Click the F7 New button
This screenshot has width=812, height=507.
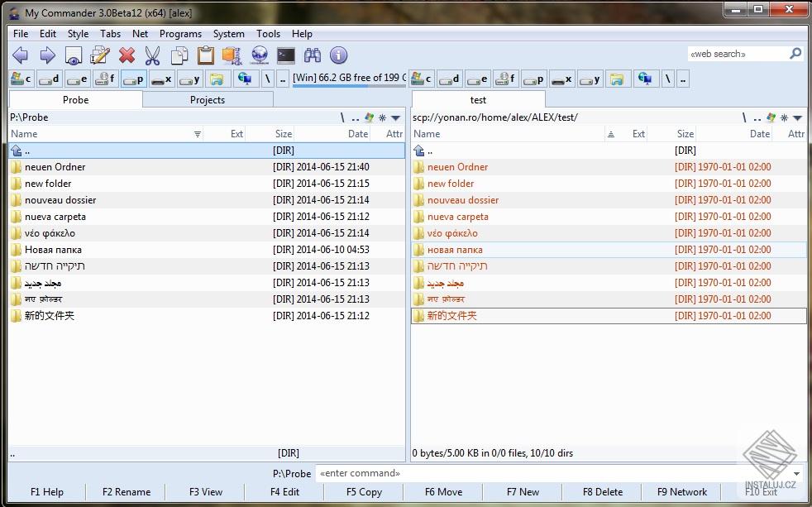pos(523,492)
